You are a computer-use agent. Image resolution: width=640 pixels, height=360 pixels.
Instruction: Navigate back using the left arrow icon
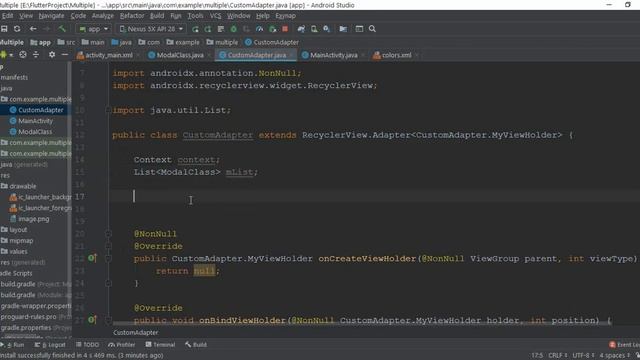point(33,29)
